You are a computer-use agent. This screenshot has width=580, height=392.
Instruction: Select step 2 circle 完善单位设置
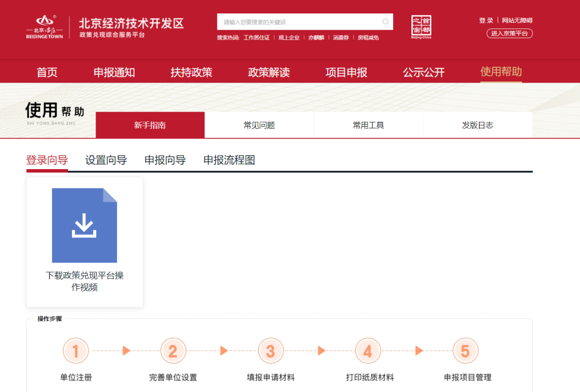(x=173, y=351)
